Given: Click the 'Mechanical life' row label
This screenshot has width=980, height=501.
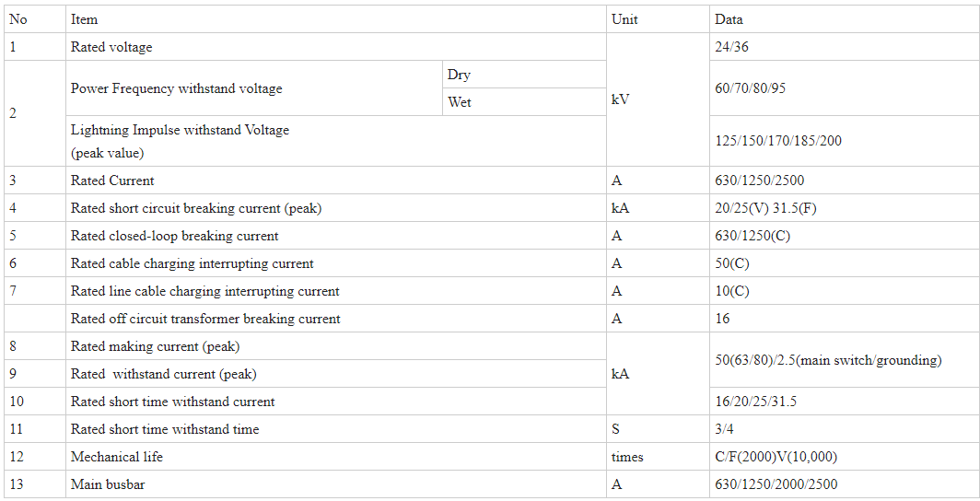Looking at the screenshot, I should click(x=117, y=457).
